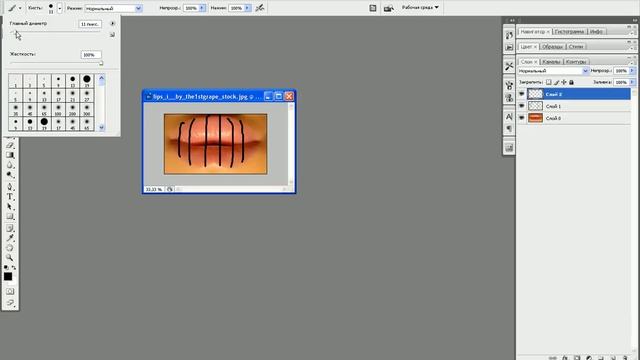Switch to the Инфо tab
640x360 pixels.
(596, 31)
